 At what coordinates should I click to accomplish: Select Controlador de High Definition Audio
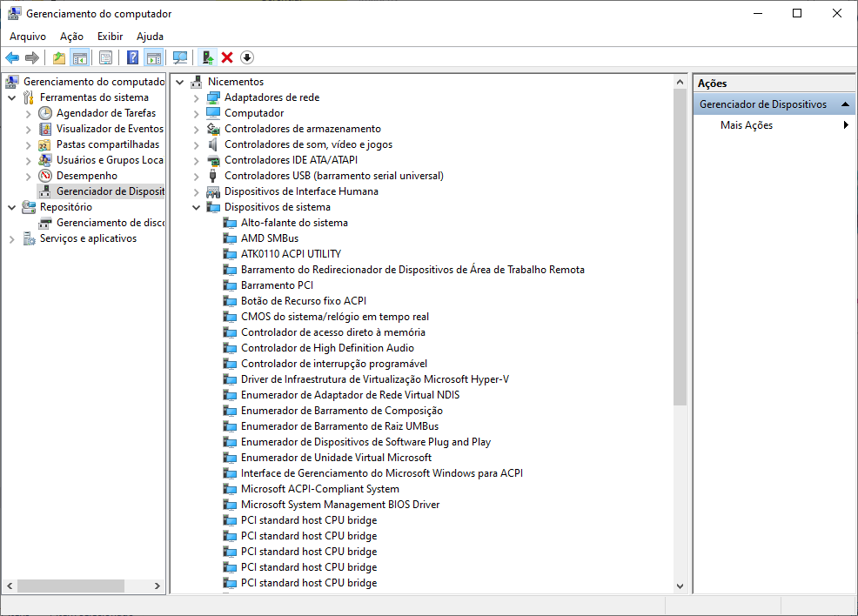click(327, 348)
